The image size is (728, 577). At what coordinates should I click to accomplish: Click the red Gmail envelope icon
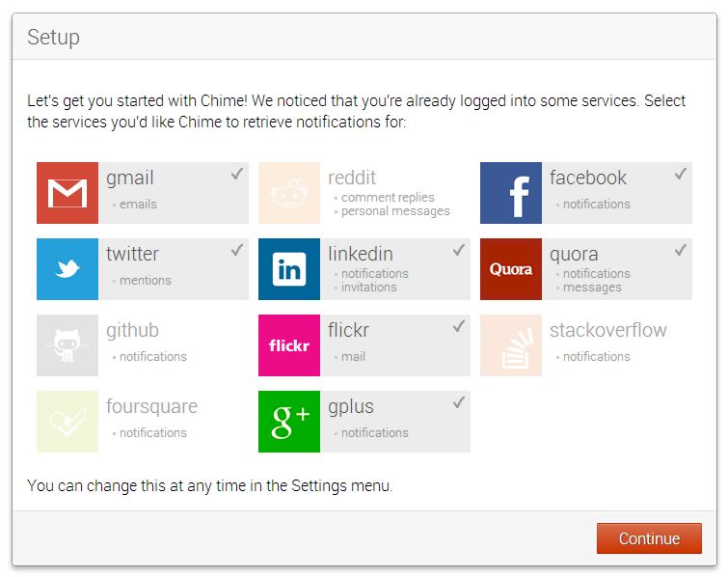pos(67,193)
